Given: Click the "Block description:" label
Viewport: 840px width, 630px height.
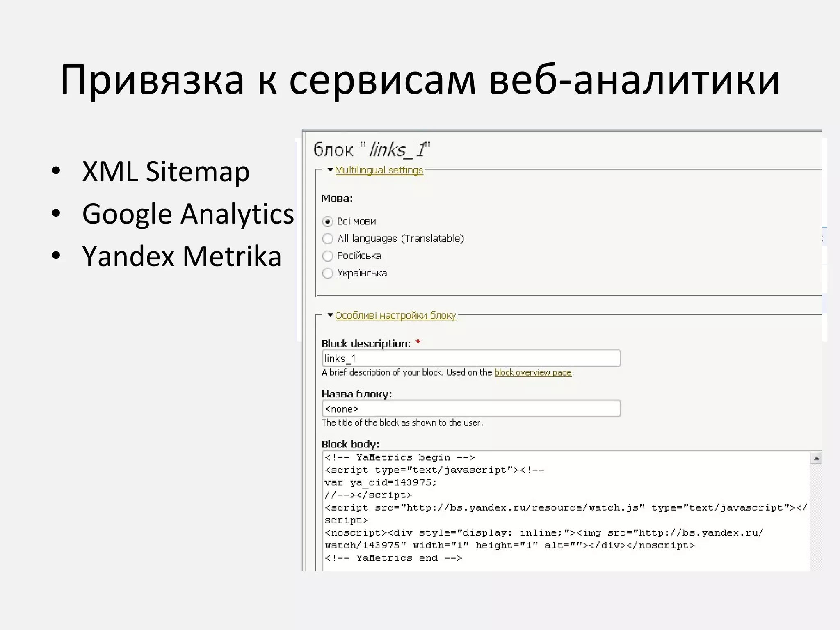Looking at the screenshot, I should coord(366,344).
